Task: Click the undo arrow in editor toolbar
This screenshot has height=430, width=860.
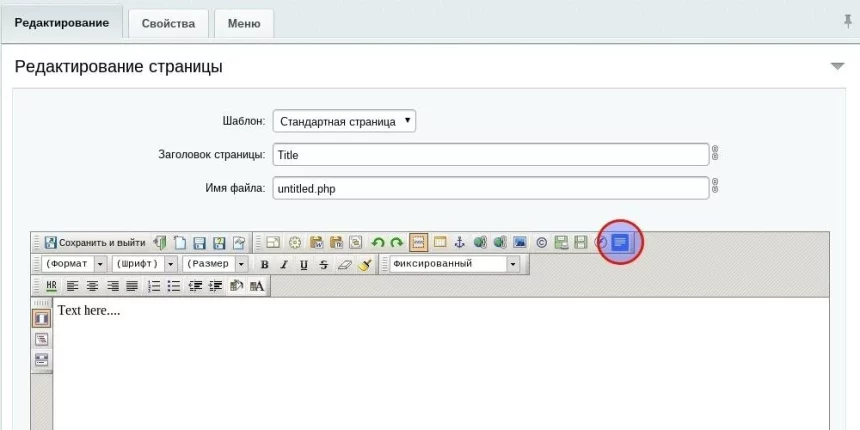Action: [378, 242]
